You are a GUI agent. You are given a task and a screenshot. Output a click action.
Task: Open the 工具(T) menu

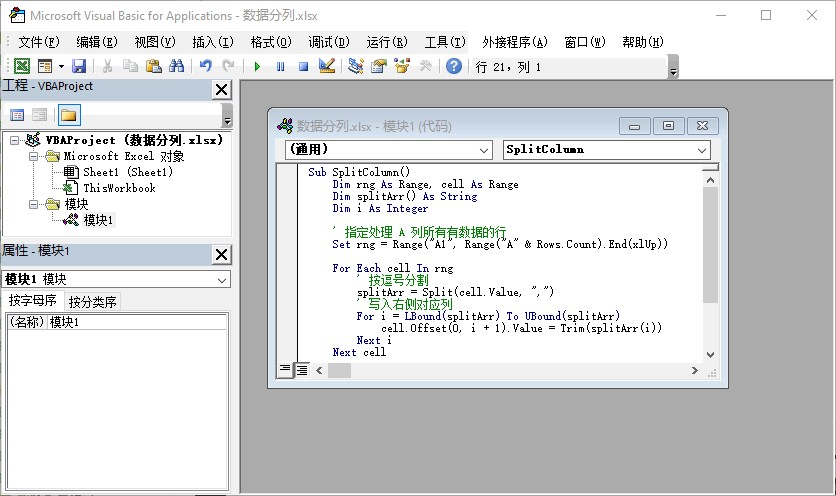tap(445, 42)
